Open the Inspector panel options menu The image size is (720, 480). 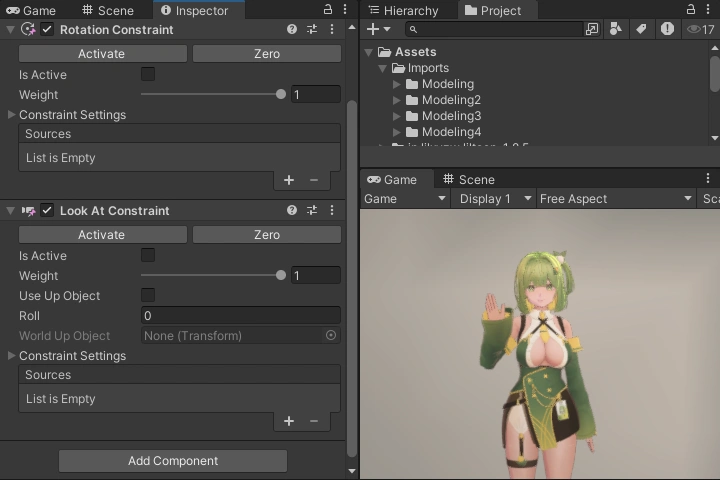(x=345, y=9)
